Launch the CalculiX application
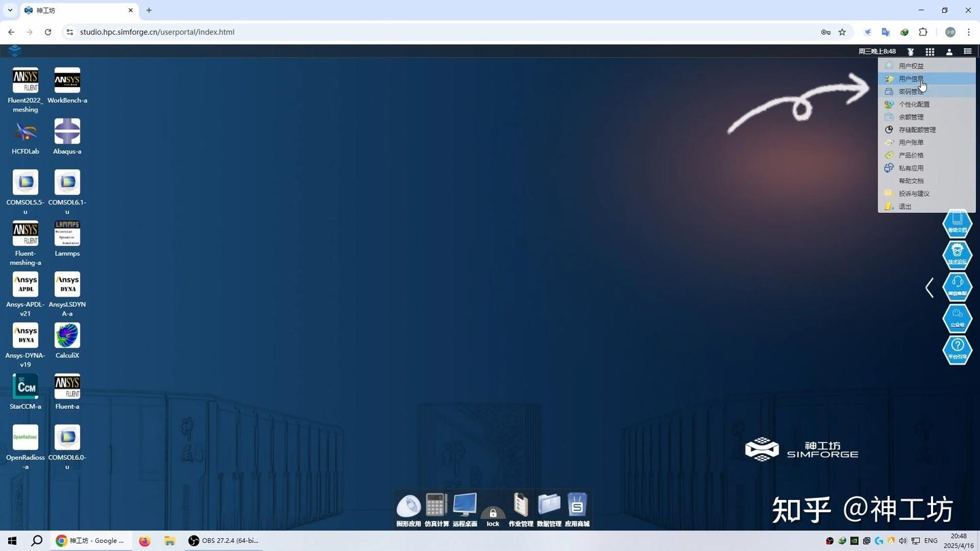This screenshot has width=980, height=551. [x=67, y=336]
